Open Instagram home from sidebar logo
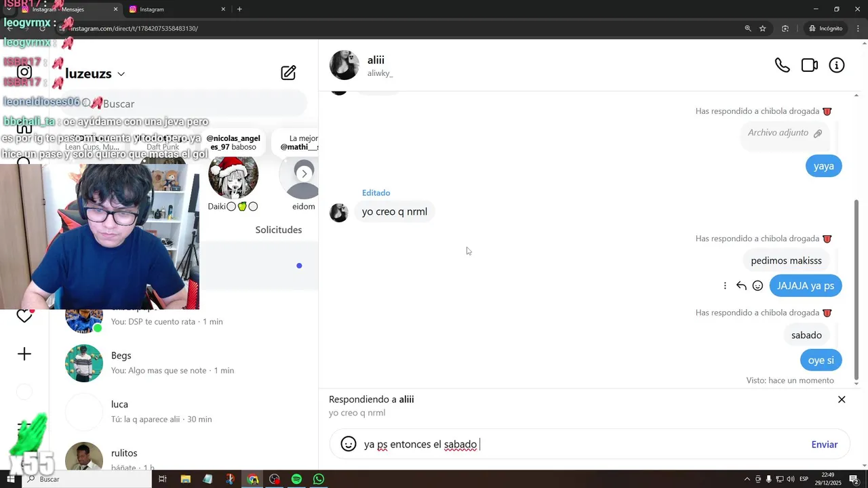Viewport: 868px width, 488px height. click(x=24, y=72)
